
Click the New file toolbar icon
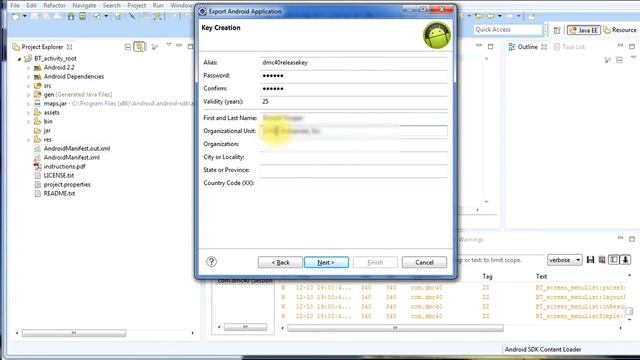coord(16,16)
